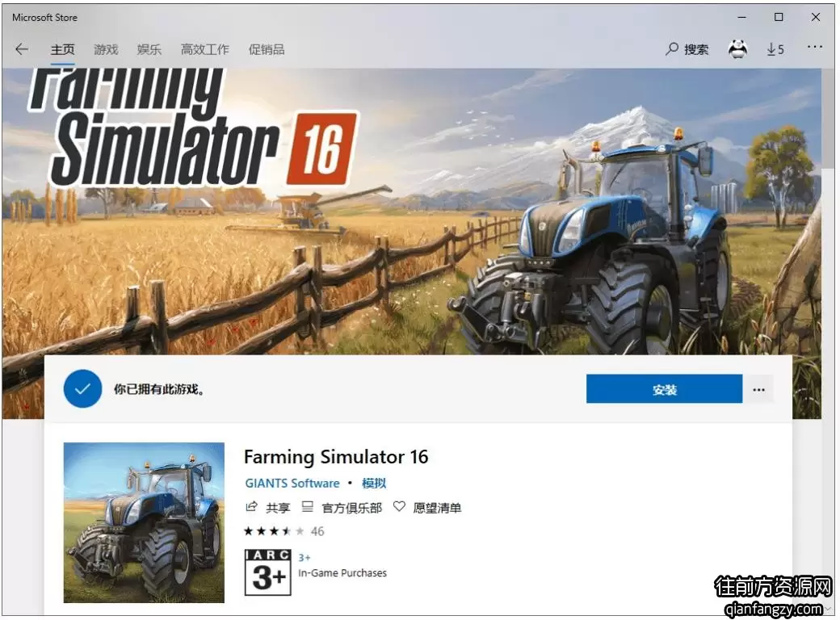Click the star rating with 46 reviews
The height and width of the screenshot is (620, 840).
(284, 531)
